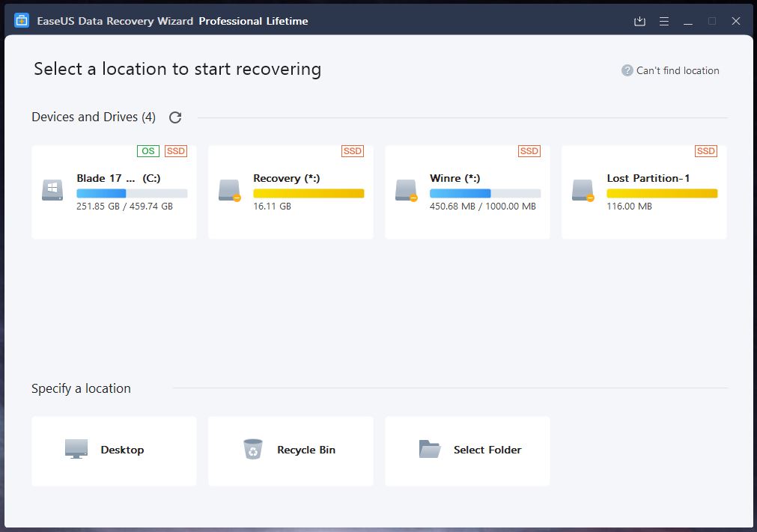Select the Recovery (*:) partition label
This screenshot has width=757, height=532.
coord(287,178)
